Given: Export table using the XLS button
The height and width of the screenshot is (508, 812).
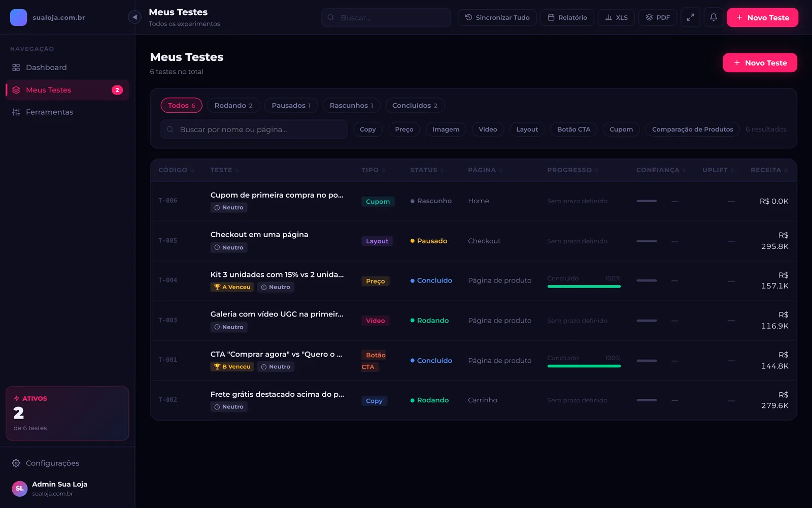Looking at the screenshot, I should click(616, 17).
